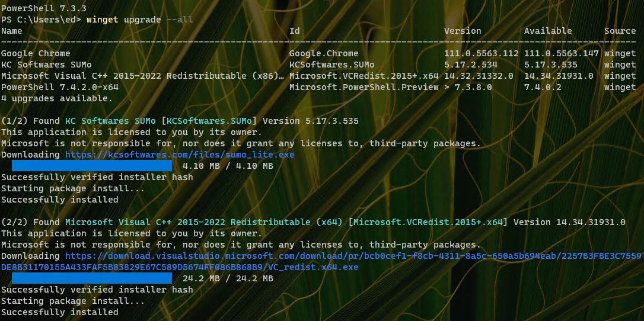Click the '(1/2) Found' text

(31, 121)
